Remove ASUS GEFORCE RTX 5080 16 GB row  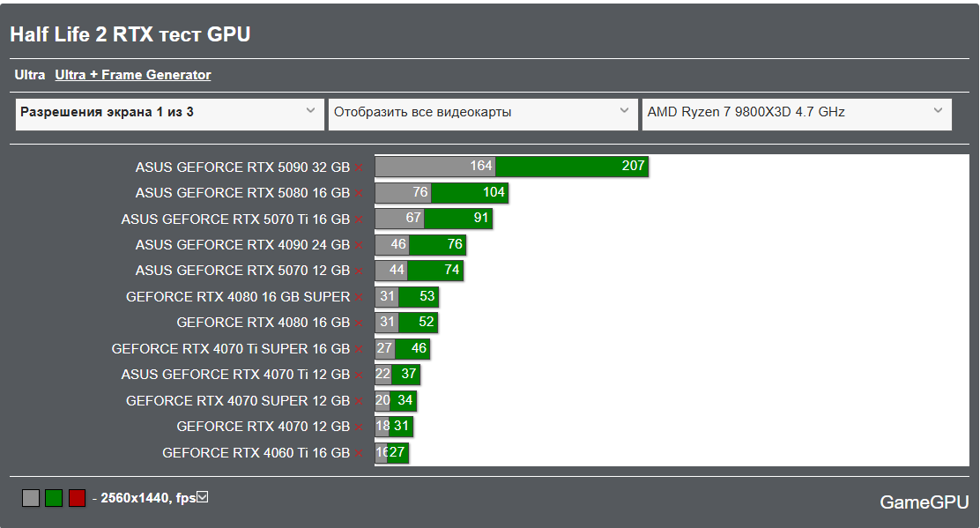(x=359, y=194)
